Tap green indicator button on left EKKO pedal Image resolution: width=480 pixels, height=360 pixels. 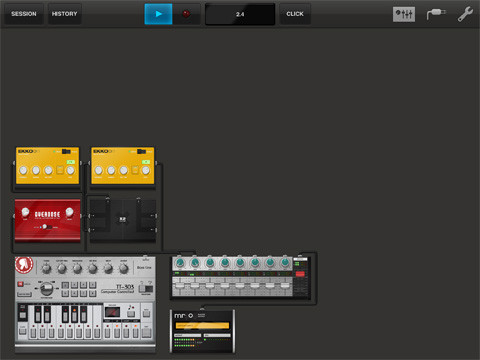70,162
